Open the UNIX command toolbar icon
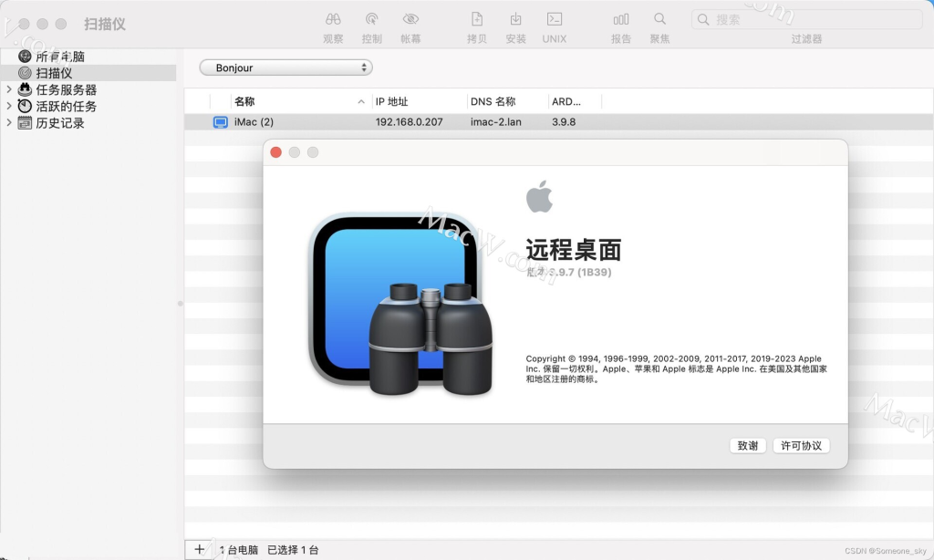This screenshot has height=560, width=934. tap(554, 19)
